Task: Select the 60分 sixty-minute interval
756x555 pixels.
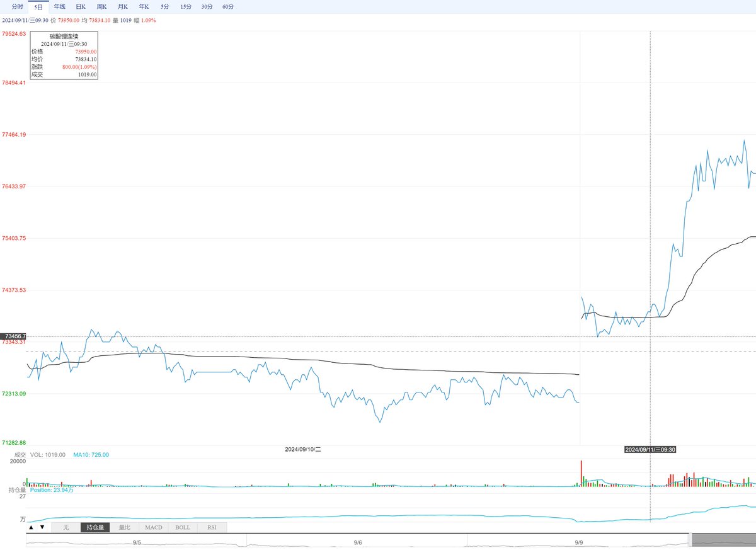Action: pyautogui.click(x=227, y=6)
